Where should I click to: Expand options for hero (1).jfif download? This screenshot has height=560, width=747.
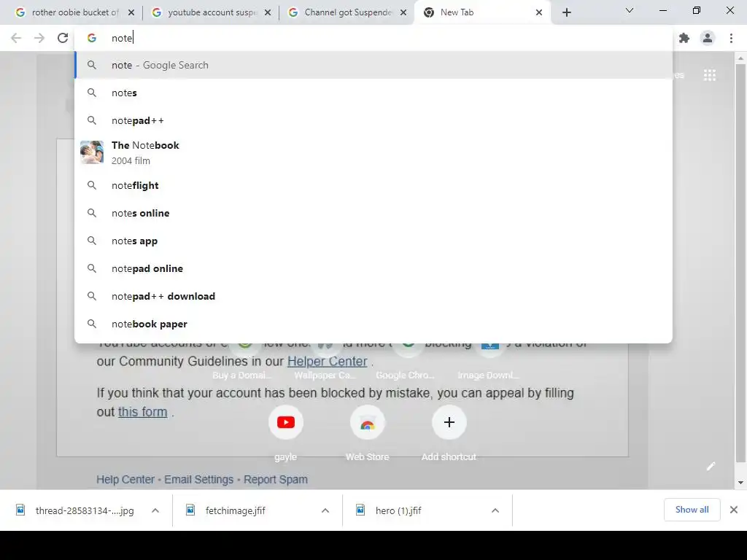(x=495, y=510)
